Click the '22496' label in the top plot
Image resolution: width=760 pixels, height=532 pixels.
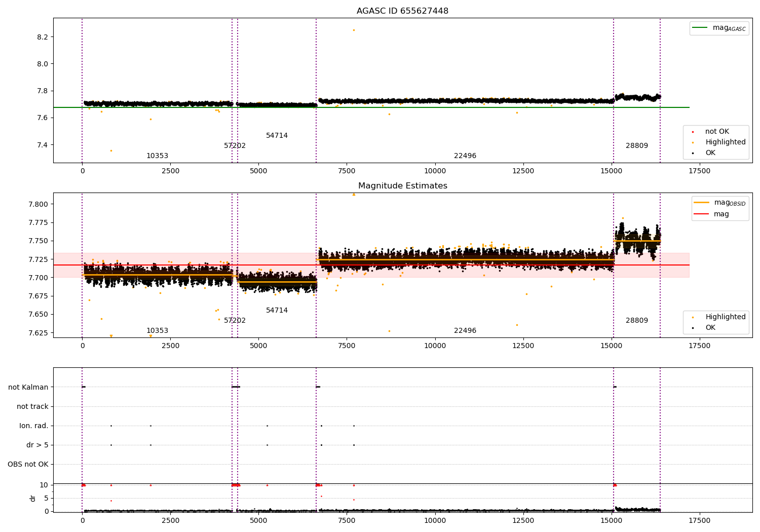pos(465,156)
